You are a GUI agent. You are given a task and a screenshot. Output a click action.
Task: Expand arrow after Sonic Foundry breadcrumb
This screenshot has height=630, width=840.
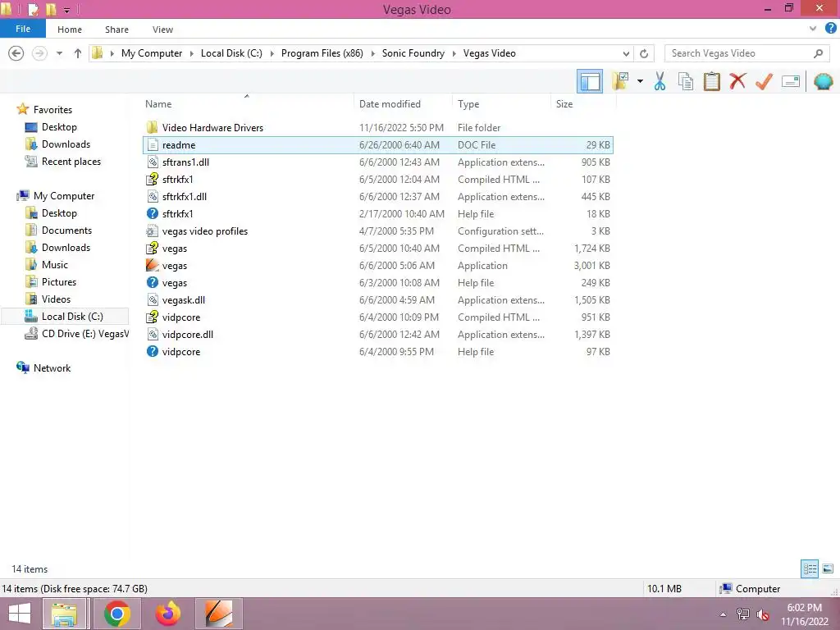[x=454, y=53]
